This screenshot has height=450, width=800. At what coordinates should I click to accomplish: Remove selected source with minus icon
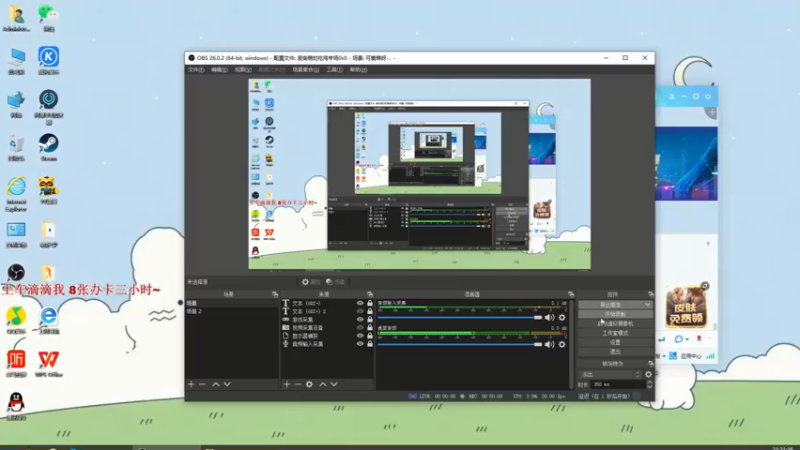click(x=298, y=384)
